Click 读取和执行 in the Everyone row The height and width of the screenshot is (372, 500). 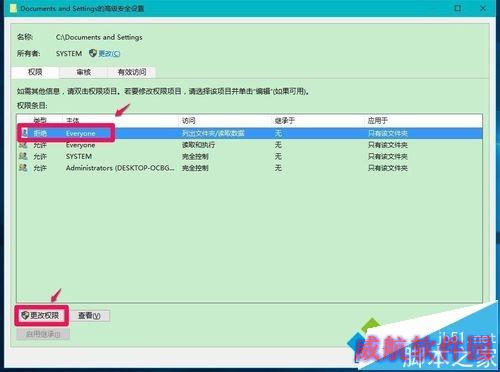(198, 145)
